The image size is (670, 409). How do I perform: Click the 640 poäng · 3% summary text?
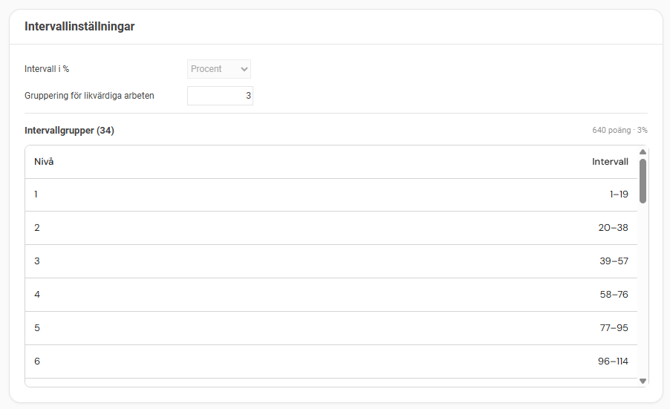(619, 130)
